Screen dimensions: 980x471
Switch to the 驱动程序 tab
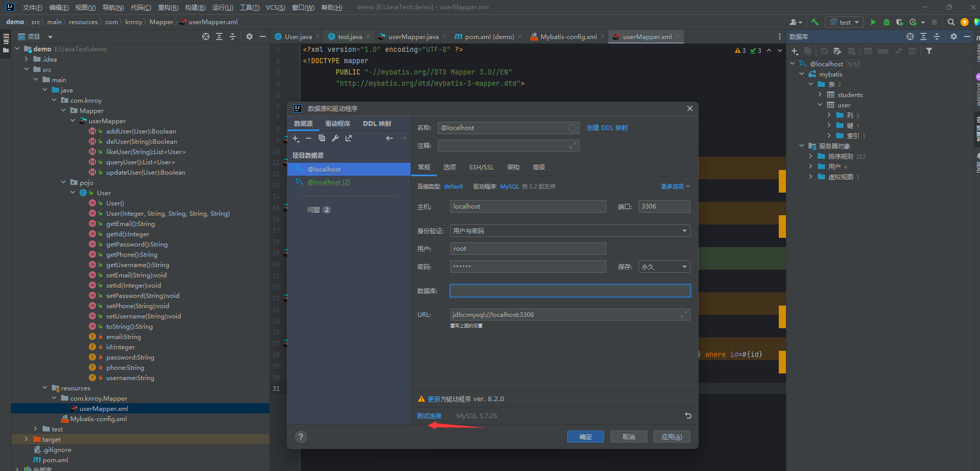pyautogui.click(x=337, y=124)
